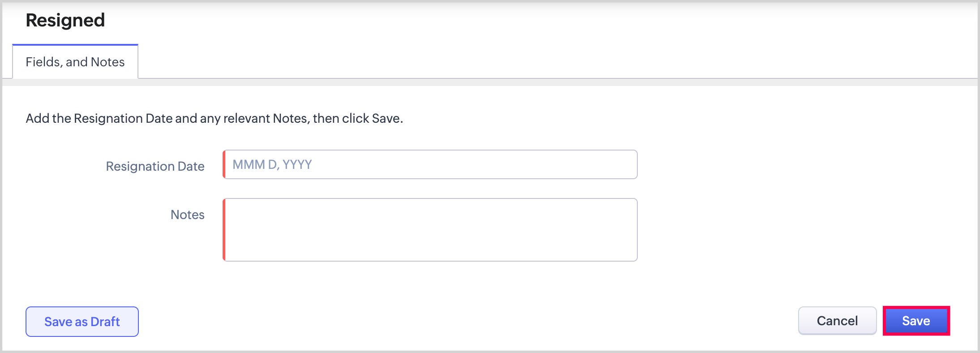
Task: Store the form using Save as Draft
Action: coord(82,322)
